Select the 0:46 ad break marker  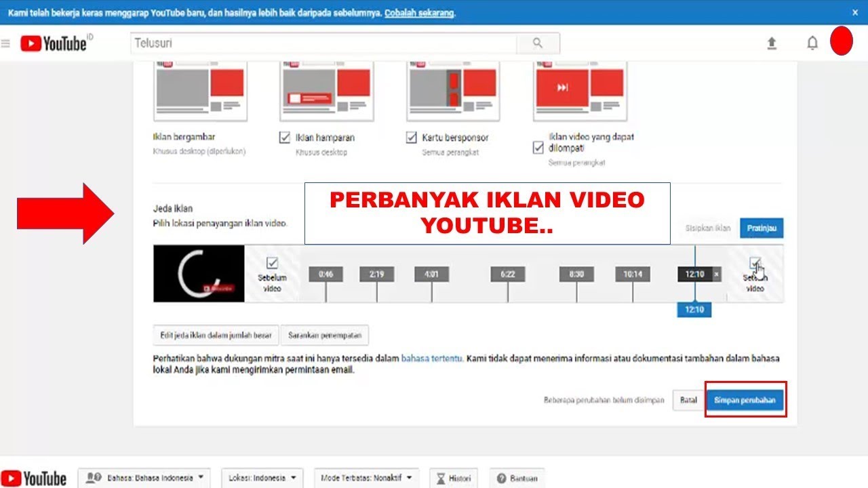[x=325, y=274]
